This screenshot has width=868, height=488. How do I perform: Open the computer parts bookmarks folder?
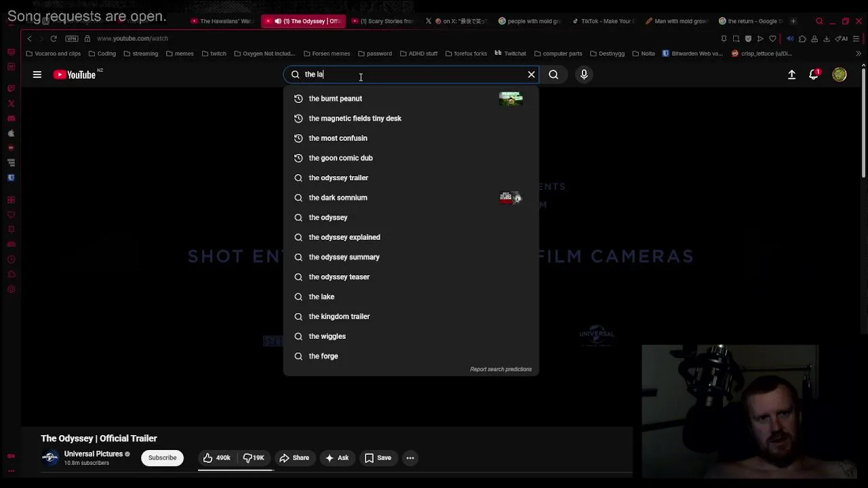pyautogui.click(x=558, y=54)
